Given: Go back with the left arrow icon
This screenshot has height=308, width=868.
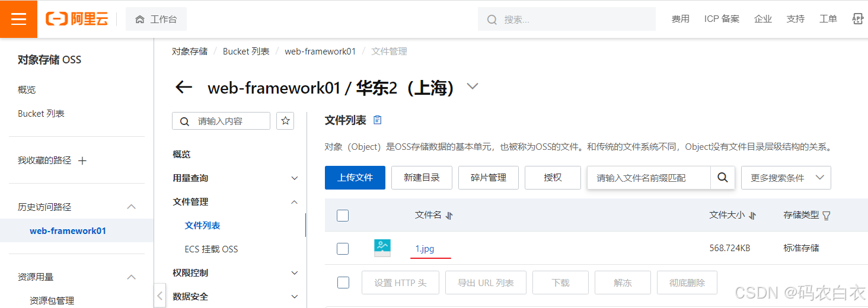Looking at the screenshot, I should tap(184, 88).
